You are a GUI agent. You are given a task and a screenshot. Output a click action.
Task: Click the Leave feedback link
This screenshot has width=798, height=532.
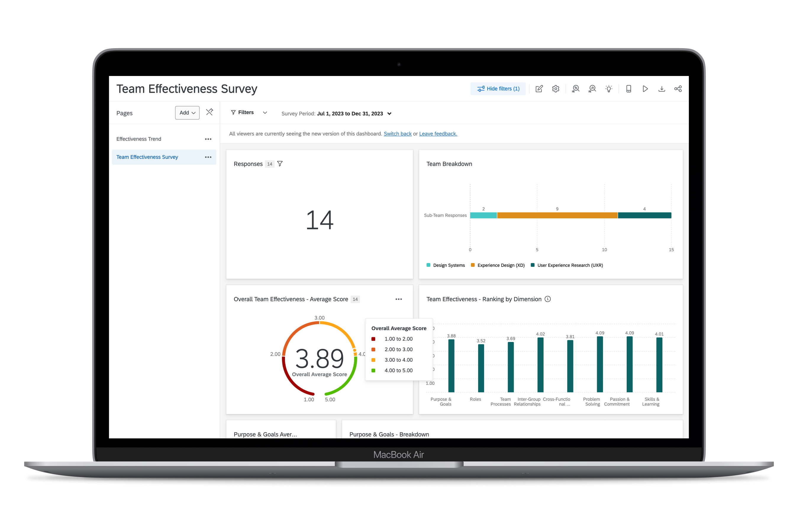pos(438,134)
